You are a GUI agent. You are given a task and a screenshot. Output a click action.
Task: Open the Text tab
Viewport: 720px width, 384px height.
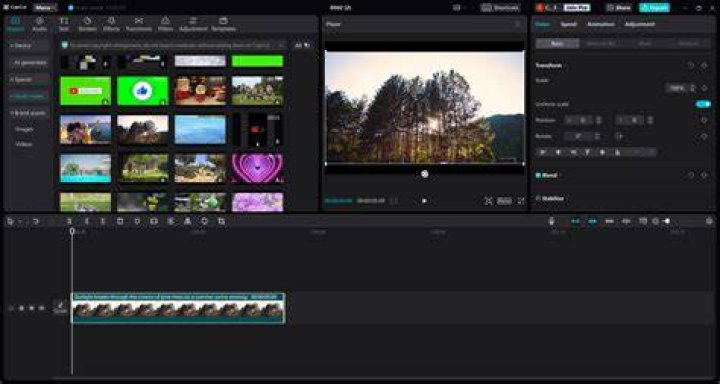(64, 24)
